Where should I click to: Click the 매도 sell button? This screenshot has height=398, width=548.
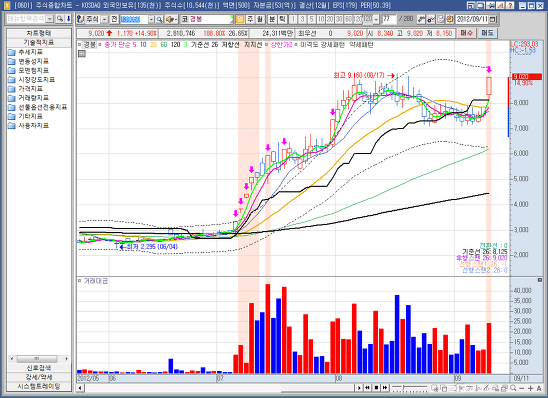[487, 33]
